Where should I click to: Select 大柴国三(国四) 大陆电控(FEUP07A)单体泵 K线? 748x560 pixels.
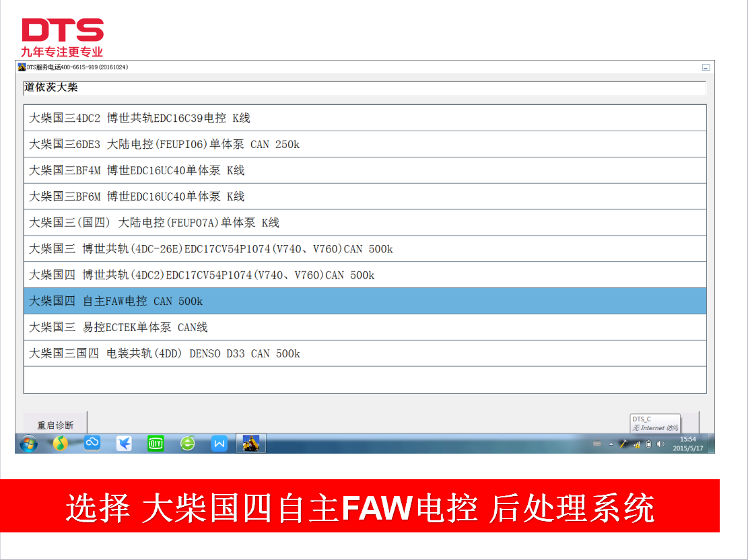pyautogui.click(x=365, y=223)
